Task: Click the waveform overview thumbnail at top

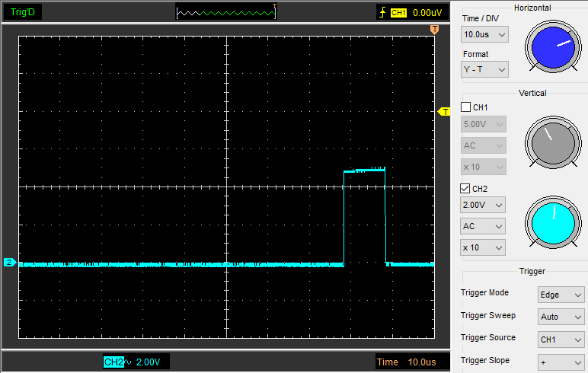Action: [x=225, y=12]
